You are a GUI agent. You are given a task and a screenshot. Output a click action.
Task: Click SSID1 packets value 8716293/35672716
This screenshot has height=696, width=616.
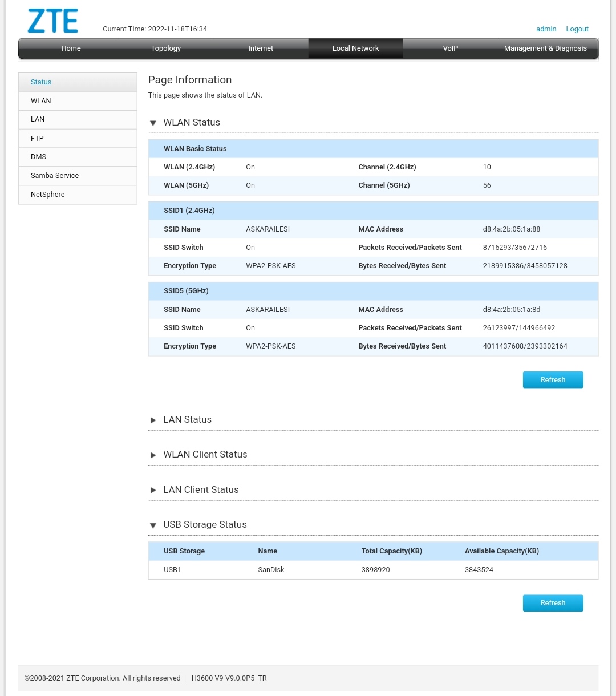click(x=514, y=248)
